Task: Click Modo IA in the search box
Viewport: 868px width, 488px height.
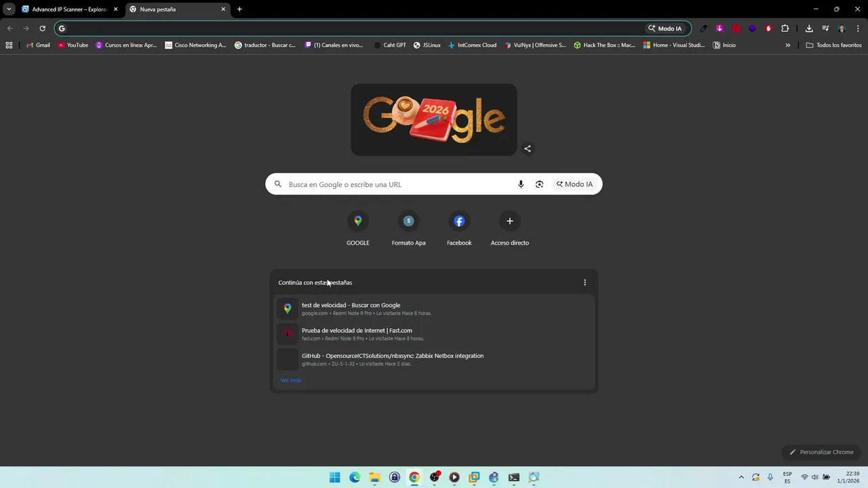Action: [574, 184]
